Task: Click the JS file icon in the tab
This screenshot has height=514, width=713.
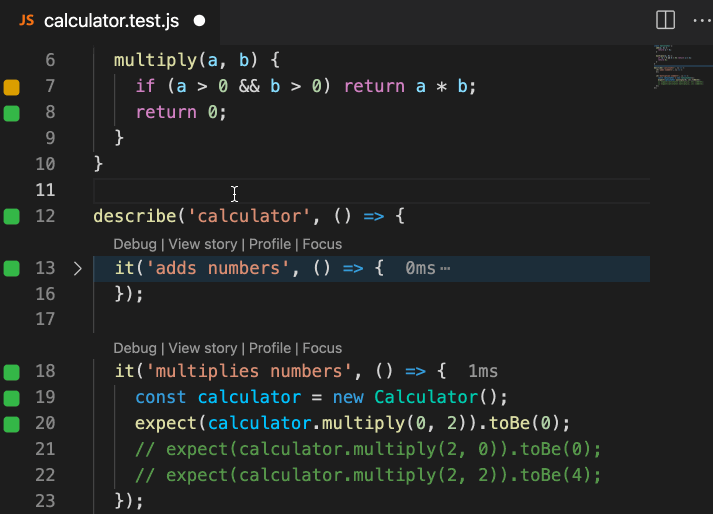Action: pyautogui.click(x=27, y=20)
